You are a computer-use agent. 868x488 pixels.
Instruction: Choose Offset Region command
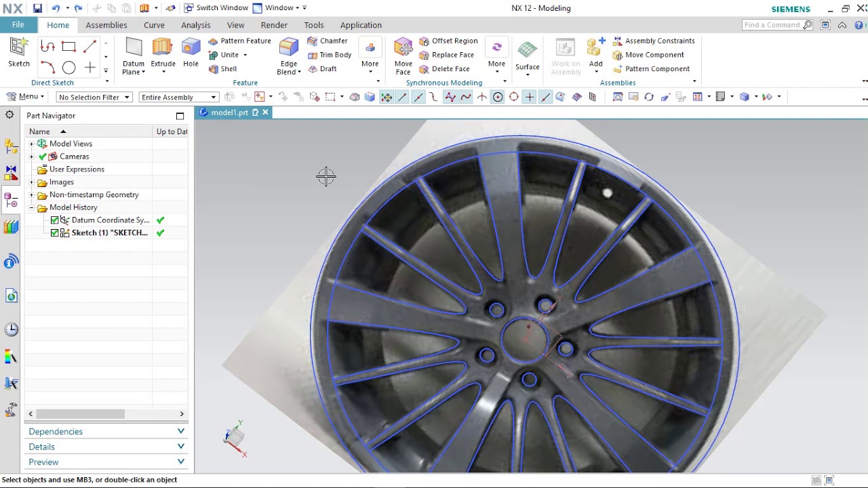[x=448, y=41]
